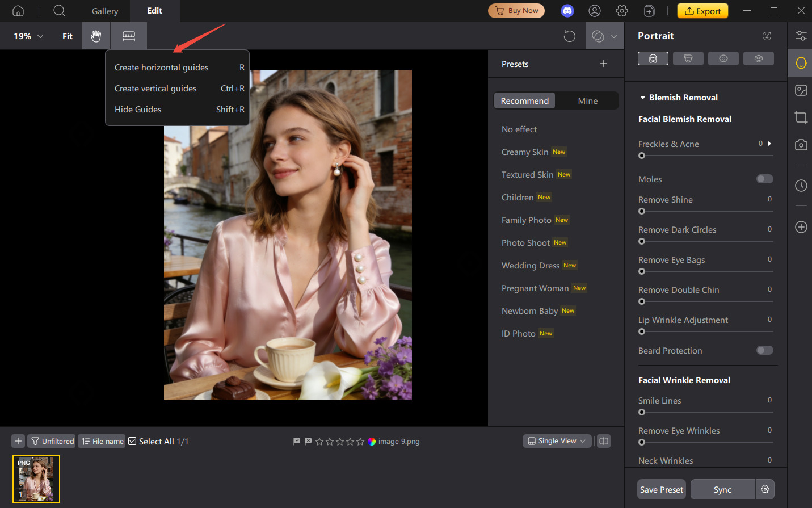Open the adjustments sliders panel
812x508 pixels.
tap(801, 36)
